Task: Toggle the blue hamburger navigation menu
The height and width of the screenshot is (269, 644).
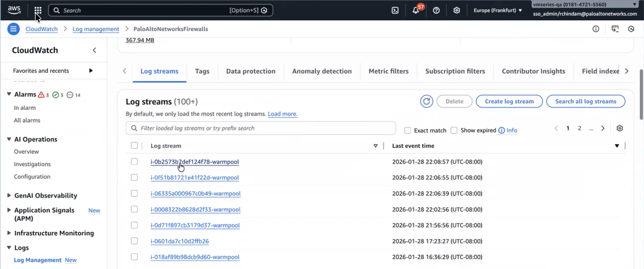Action: pyautogui.click(x=13, y=29)
